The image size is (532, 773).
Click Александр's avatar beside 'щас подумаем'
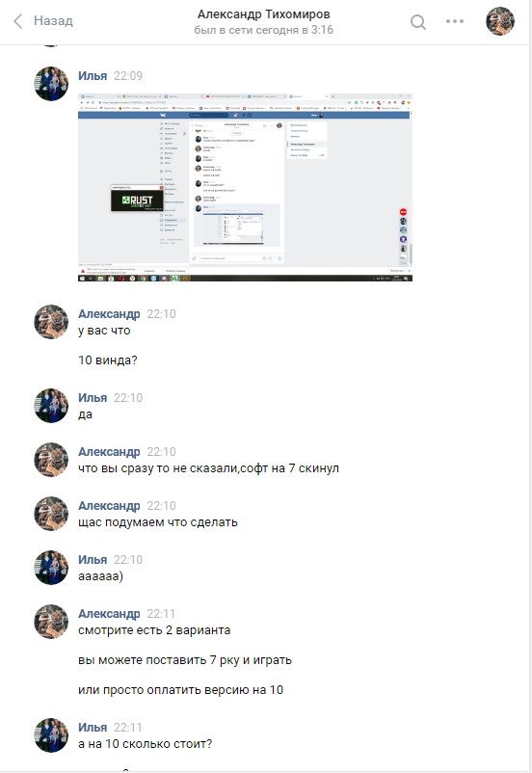51,514
